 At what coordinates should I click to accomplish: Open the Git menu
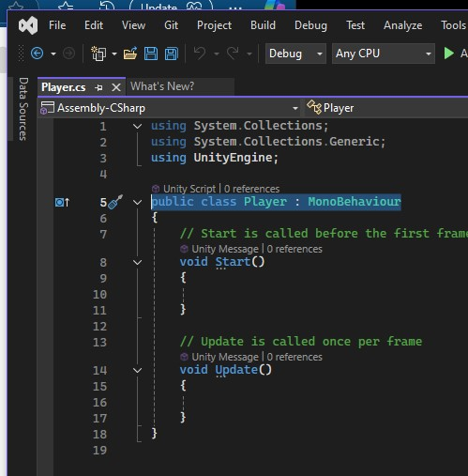point(172,25)
